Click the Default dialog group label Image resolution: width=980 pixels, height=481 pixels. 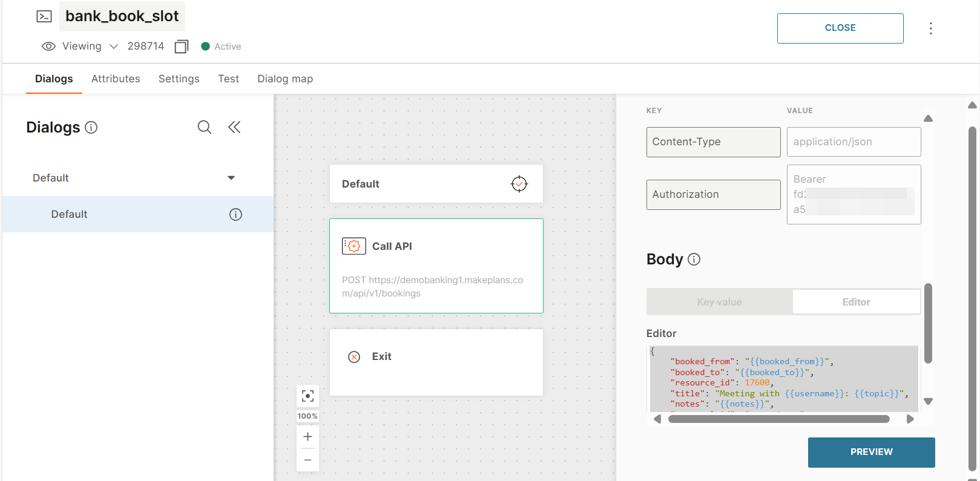pyautogui.click(x=51, y=178)
